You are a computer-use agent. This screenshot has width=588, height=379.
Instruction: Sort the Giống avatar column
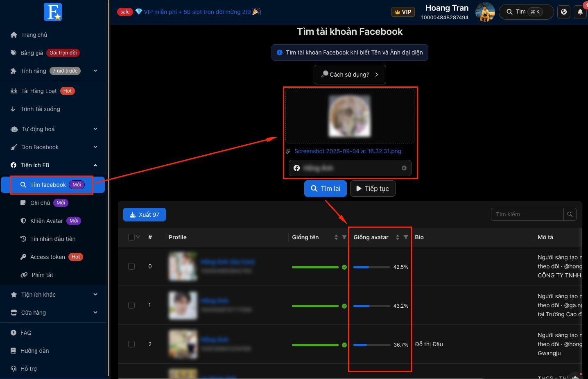coord(398,237)
